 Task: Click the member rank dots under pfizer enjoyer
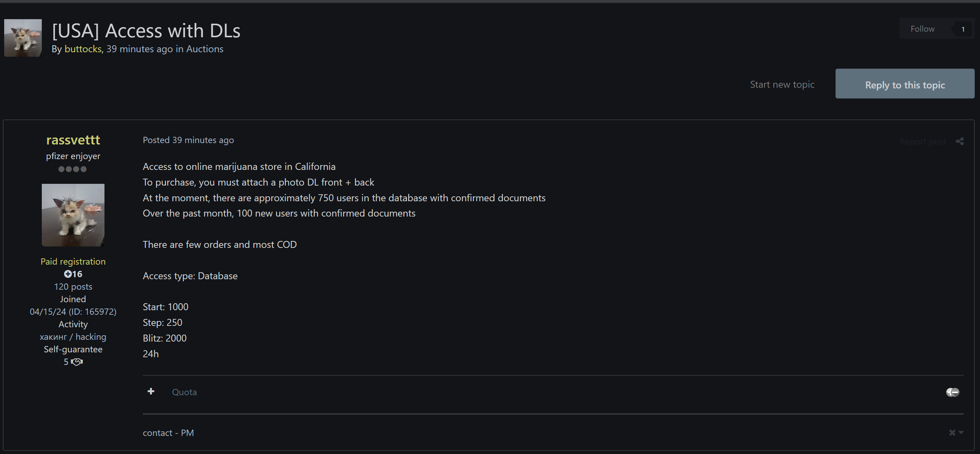73,169
